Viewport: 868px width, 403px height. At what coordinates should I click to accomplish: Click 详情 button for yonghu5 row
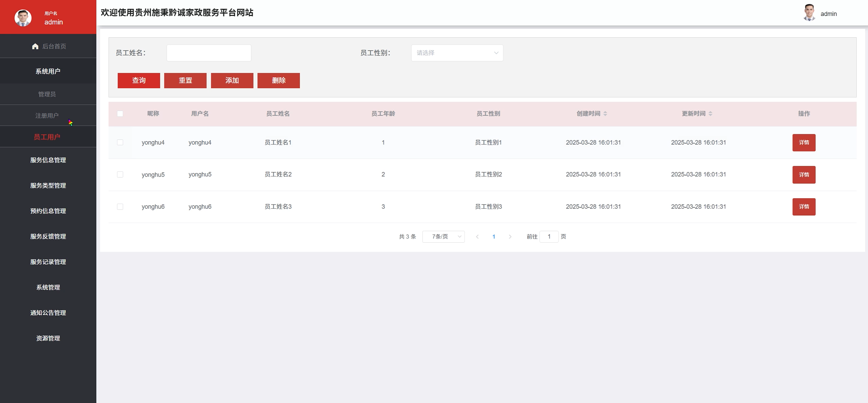tap(804, 175)
